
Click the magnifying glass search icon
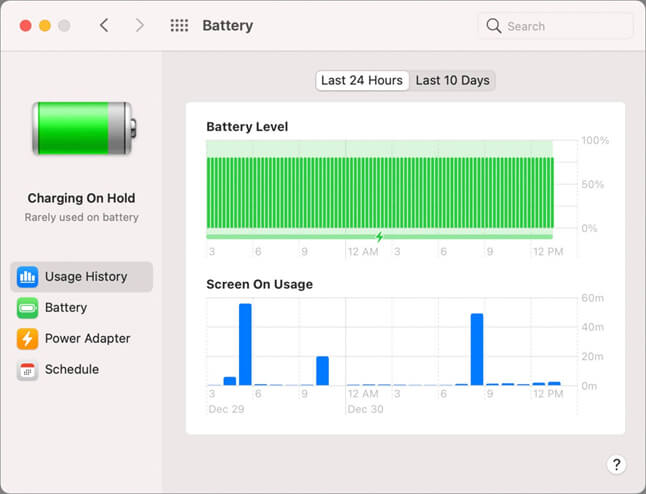(494, 26)
